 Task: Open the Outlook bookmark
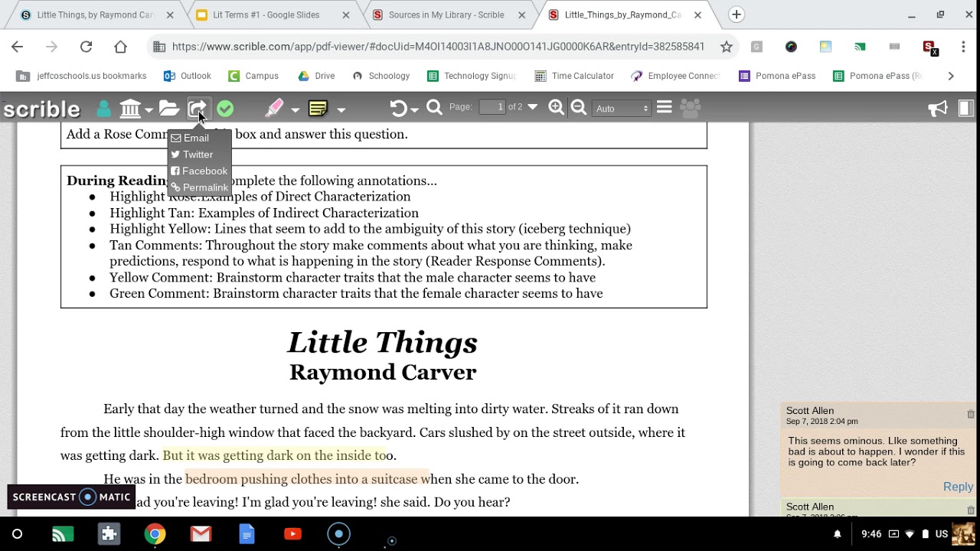[x=187, y=76]
